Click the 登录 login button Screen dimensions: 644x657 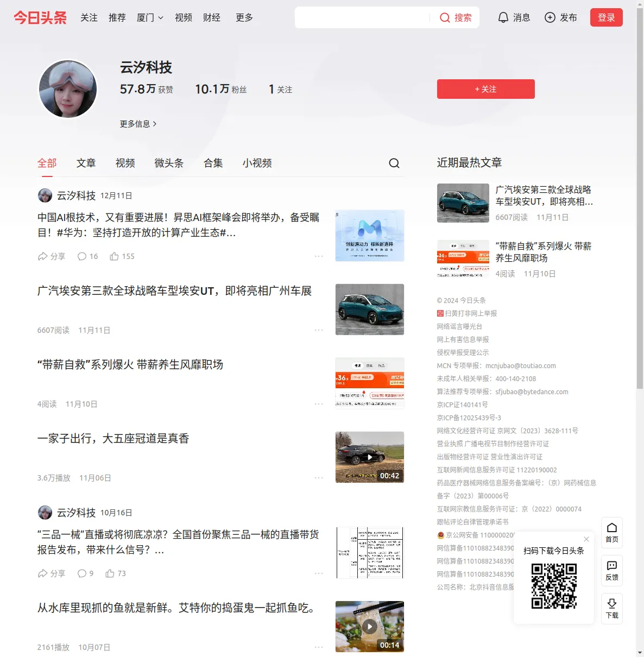(607, 17)
